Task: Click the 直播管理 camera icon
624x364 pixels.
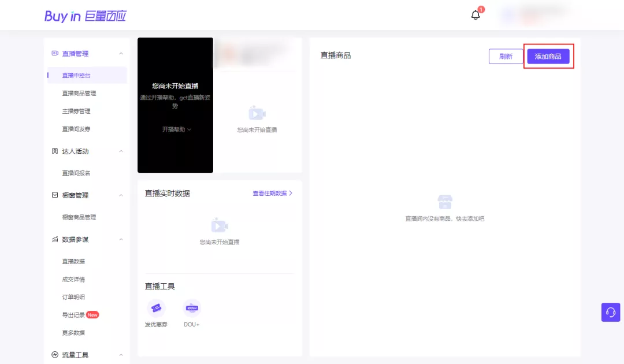Action: (x=55, y=53)
